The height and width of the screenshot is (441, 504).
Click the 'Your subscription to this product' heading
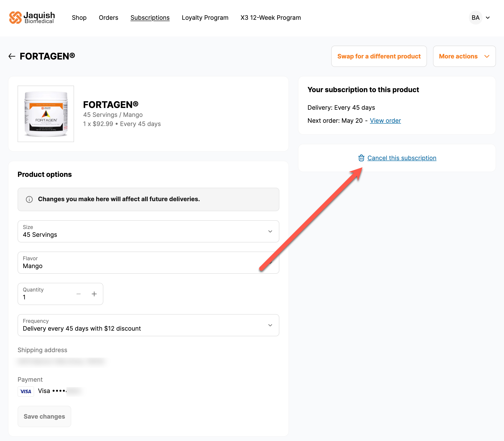[x=363, y=90]
